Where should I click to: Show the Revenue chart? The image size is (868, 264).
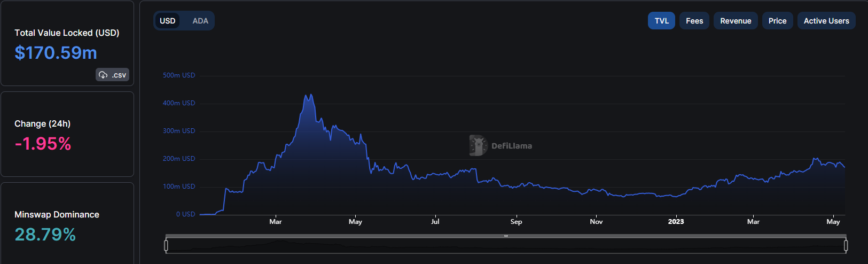[x=736, y=21]
